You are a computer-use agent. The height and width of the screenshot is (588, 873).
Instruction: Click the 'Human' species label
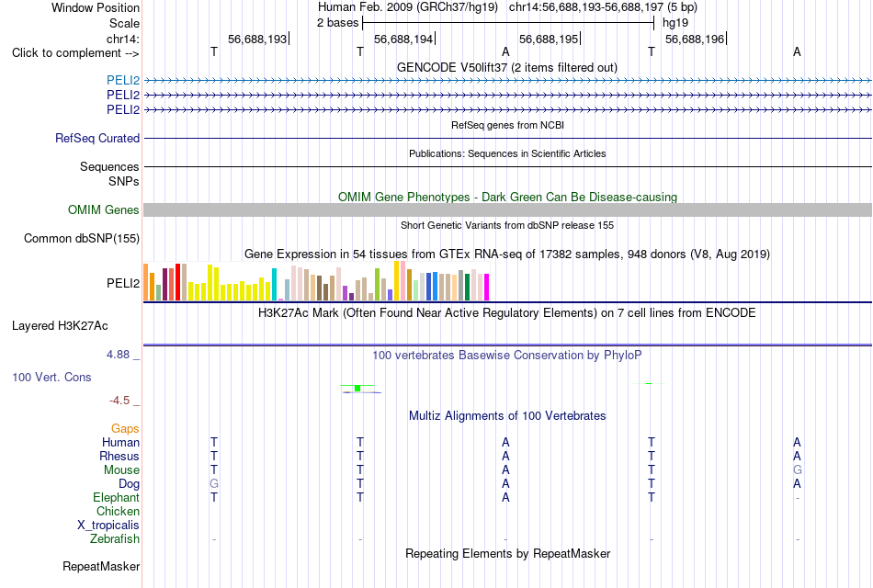pyautogui.click(x=120, y=442)
